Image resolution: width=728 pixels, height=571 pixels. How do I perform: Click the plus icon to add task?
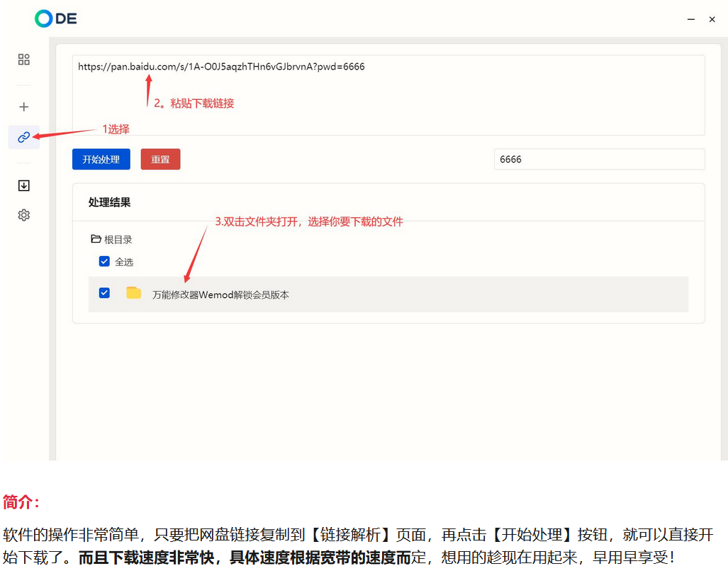point(24,107)
